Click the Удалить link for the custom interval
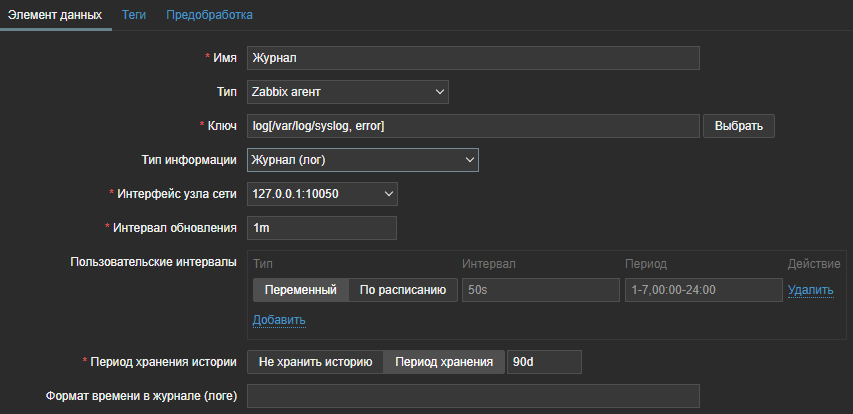The width and height of the screenshot is (853, 414). [810, 290]
